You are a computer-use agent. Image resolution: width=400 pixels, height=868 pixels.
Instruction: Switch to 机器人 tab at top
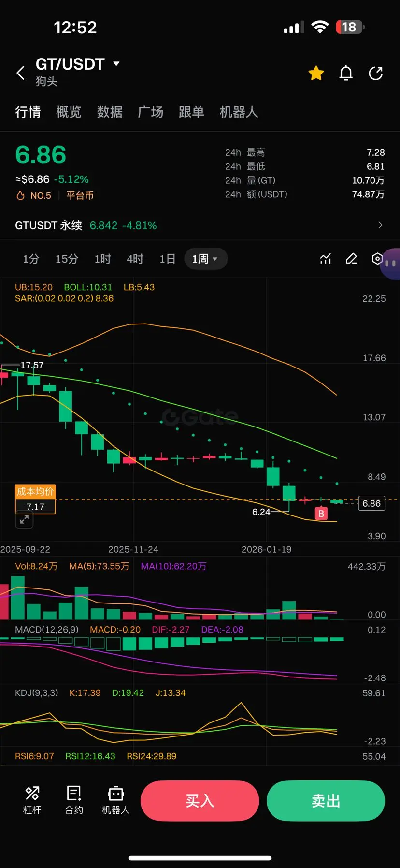coord(239,112)
